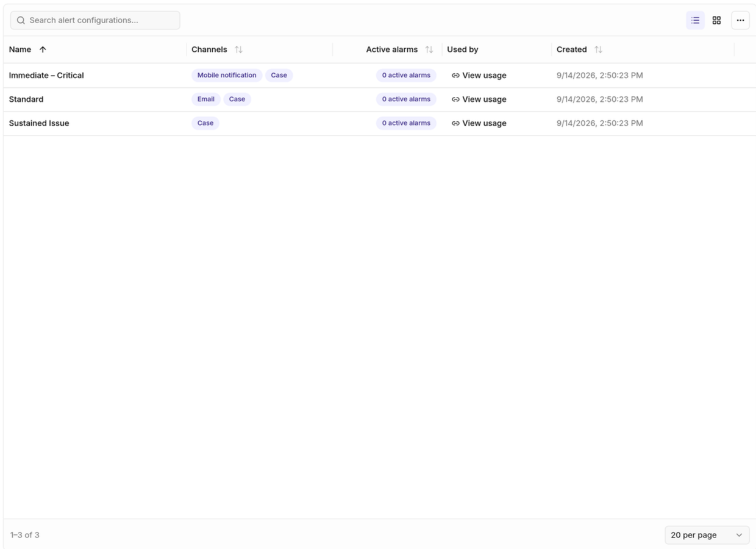Sort by Name column ascending arrow

click(x=43, y=49)
